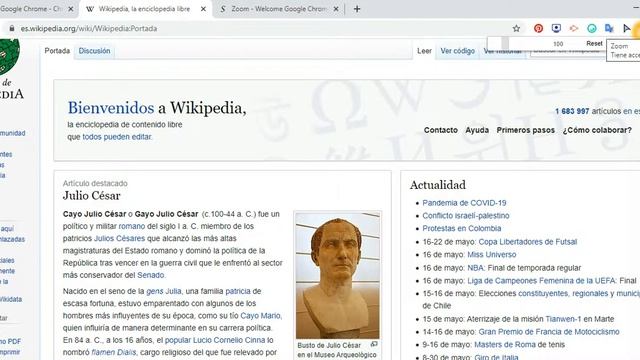Select the Portada tab
The image size is (640, 360).
(57, 51)
